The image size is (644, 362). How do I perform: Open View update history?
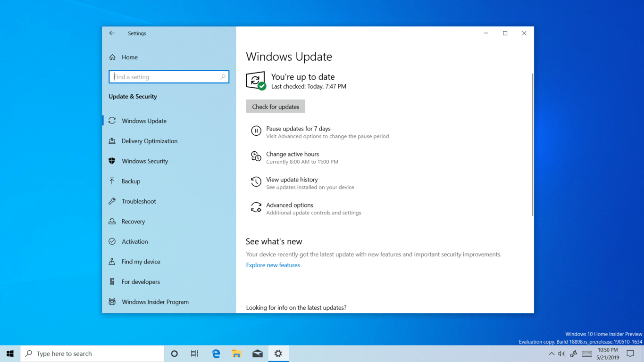click(x=292, y=180)
